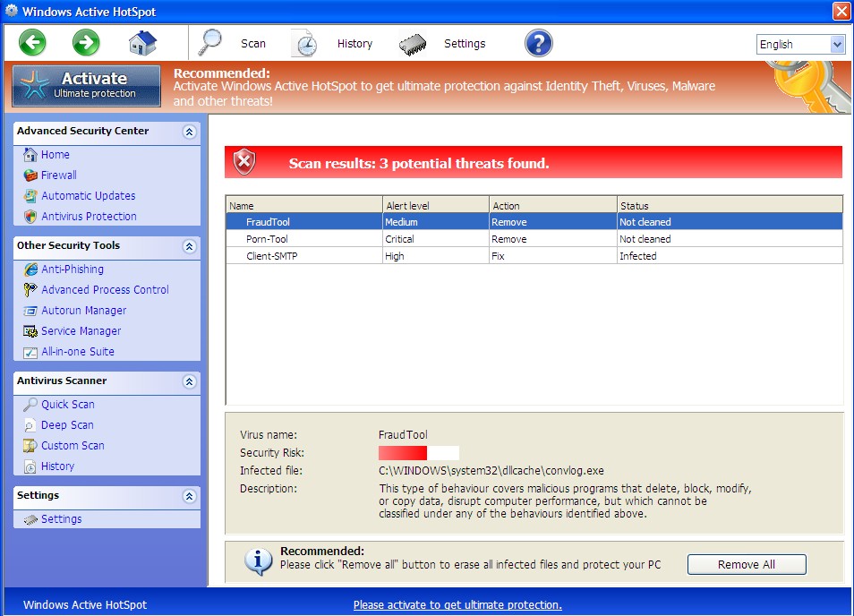The image size is (854, 616).
Task: Click the chip Settings icon in toolbar
Action: coord(413,45)
